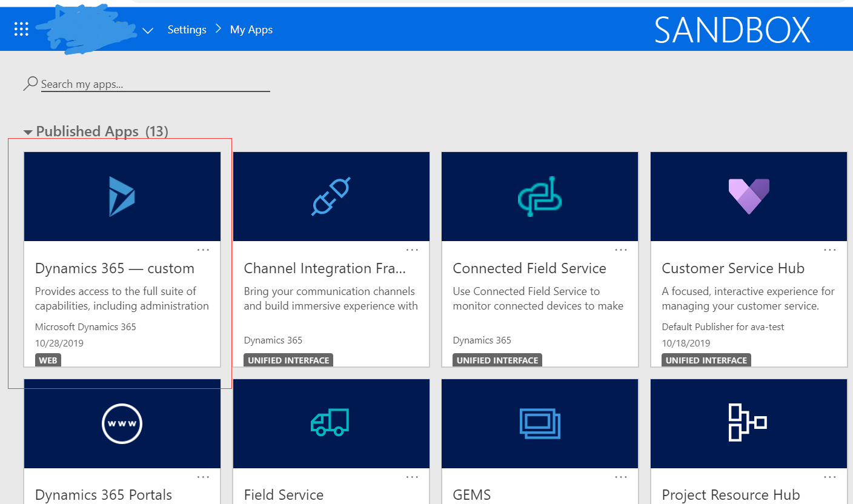Focus the Search my apps field
853x504 pixels.
click(x=155, y=84)
